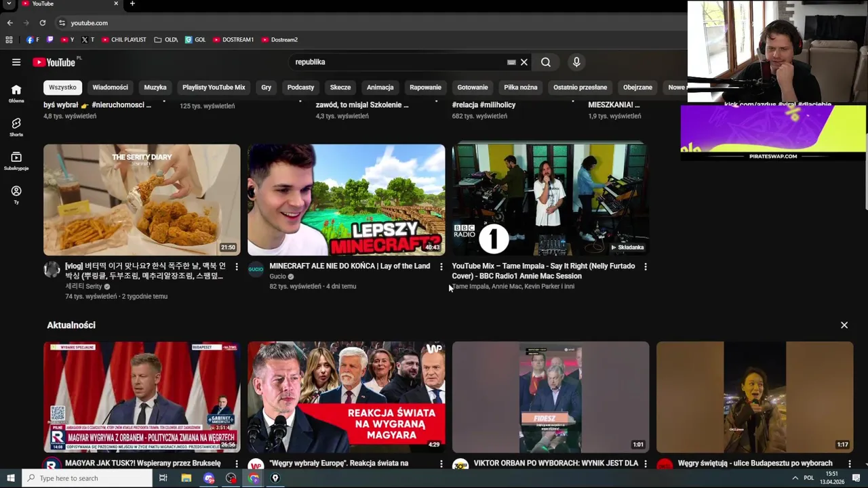Open options menu for Minecraft Lay of the Land
The height and width of the screenshot is (488, 868).
(x=441, y=267)
